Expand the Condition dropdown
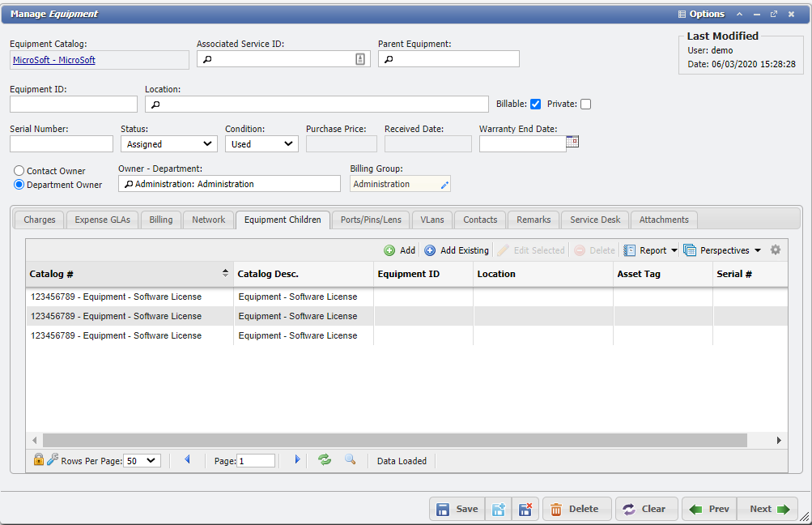This screenshot has height=525, width=812. (261, 144)
